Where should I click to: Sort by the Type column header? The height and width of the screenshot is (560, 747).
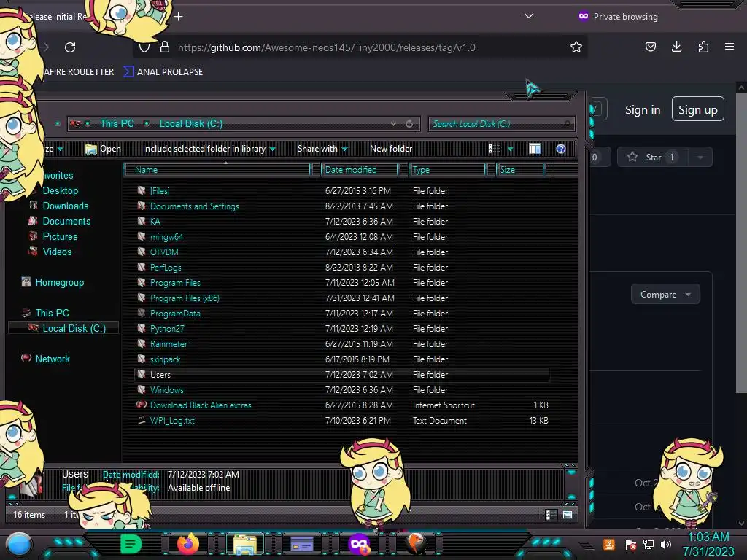coord(447,169)
